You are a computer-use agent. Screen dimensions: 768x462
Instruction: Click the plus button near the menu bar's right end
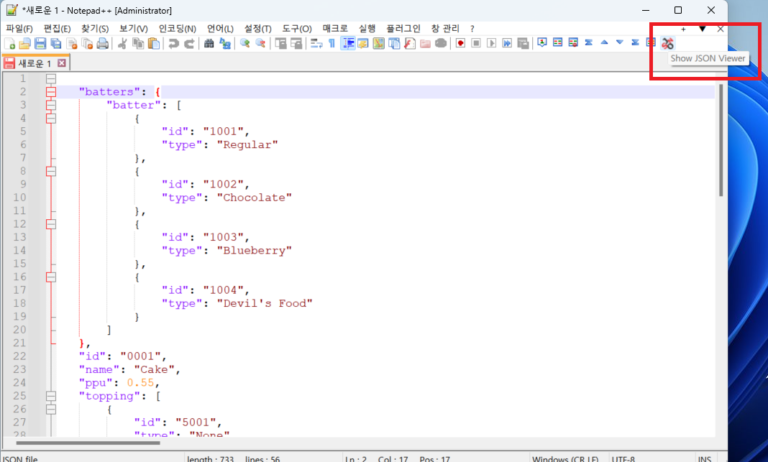pyautogui.click(x=683, y=29)
